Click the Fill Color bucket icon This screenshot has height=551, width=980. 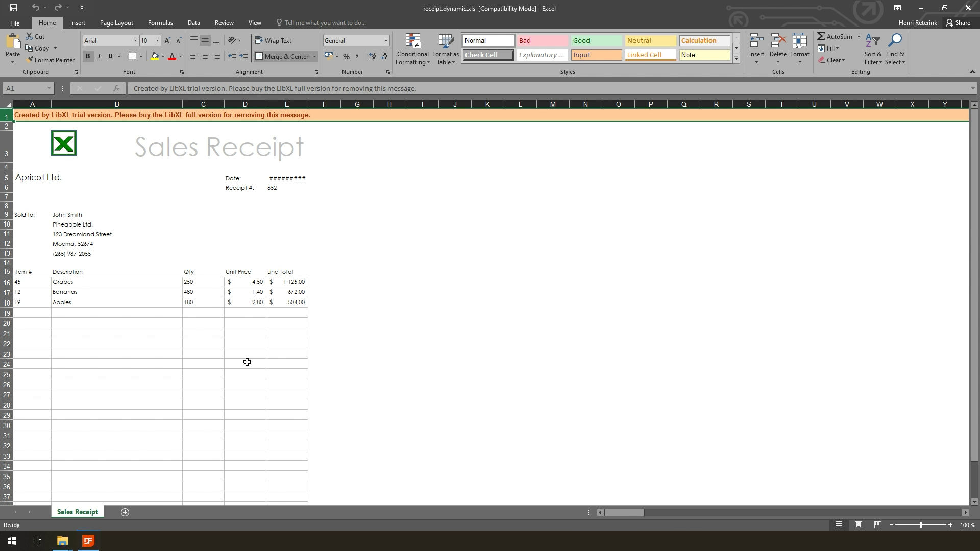[155, 57]
